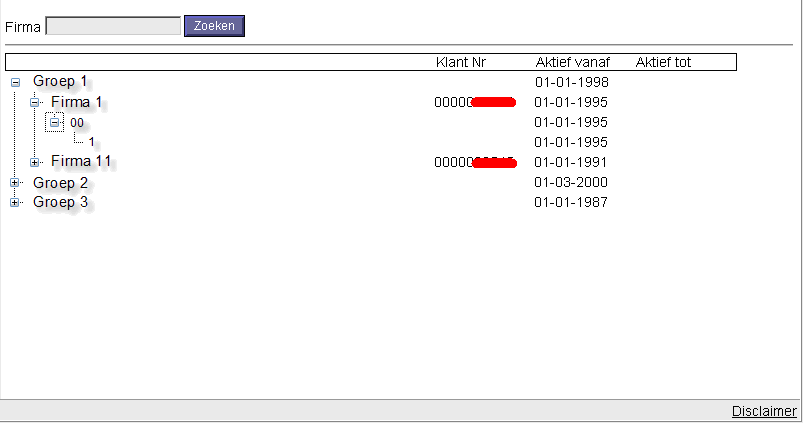Select the Groep 3 label
This screenshot has height=423, width=803.
point(60,202)
